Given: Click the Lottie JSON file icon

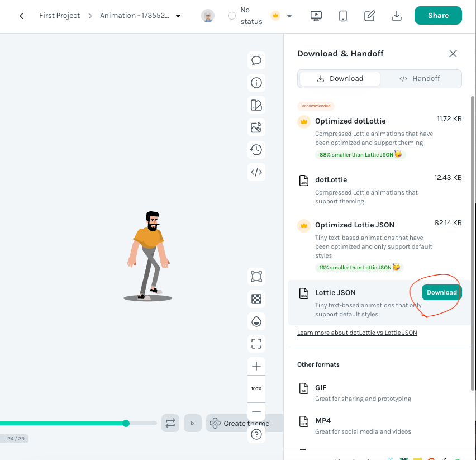Looking at the screenshot, I should tap(303, 293).
